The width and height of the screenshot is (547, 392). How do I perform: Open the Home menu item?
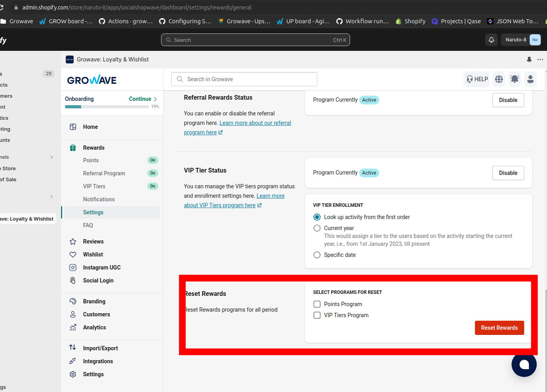click(x=91, y=127)
